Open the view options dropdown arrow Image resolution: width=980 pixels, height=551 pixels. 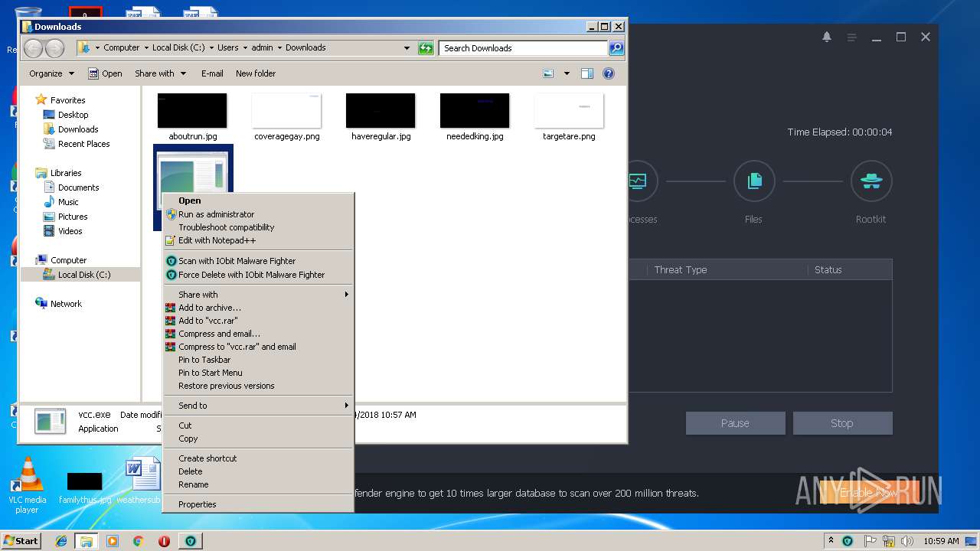(x=567, y=73)
